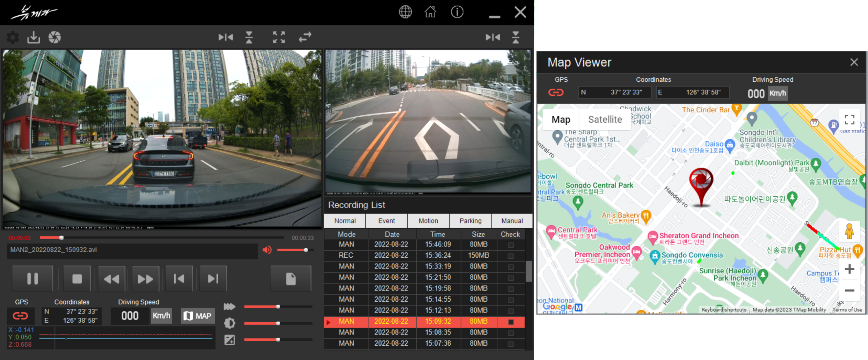Click the home icon in title bar
The height and width of the screenshot is (360, 868).
coord(430,12)
